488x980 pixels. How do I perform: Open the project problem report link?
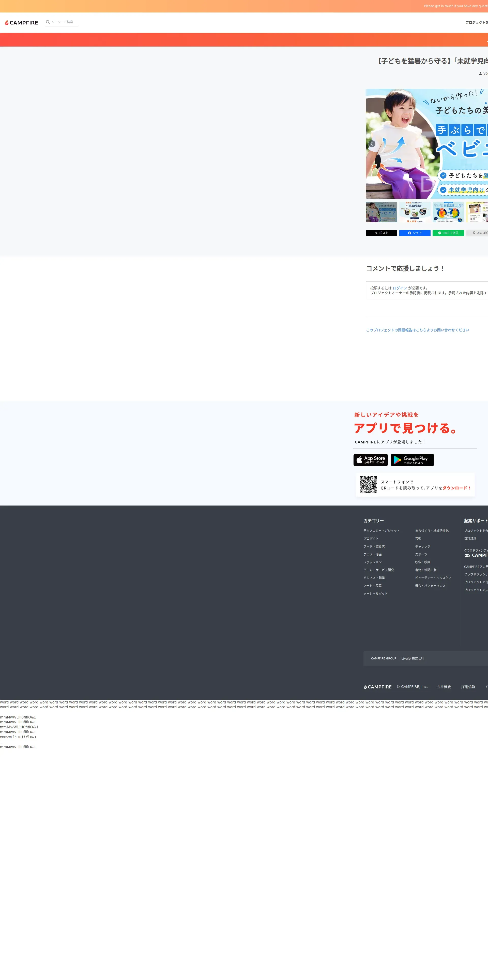click(417, 330)
